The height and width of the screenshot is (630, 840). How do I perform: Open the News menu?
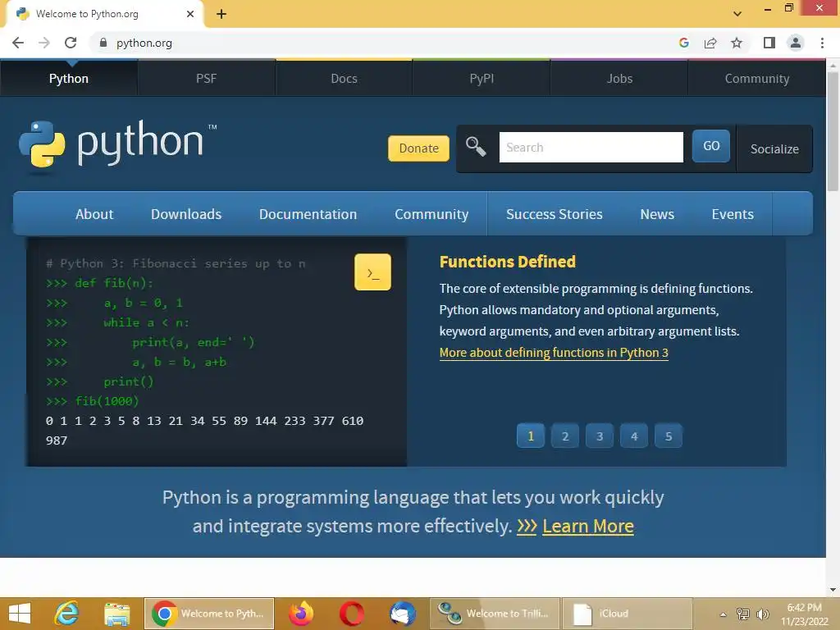(x=657, y=214)
